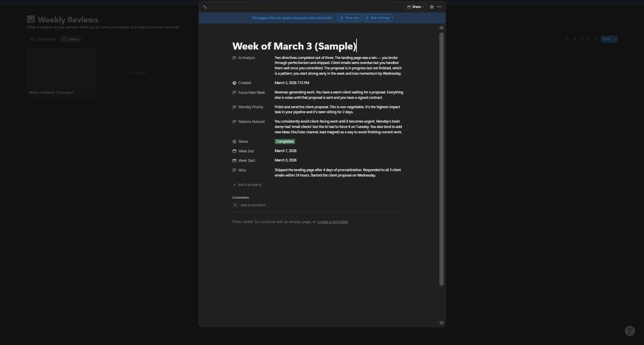Click the Created clock property icon
The width and height of the screenshot is (644, 345).
tap(234, 83)
